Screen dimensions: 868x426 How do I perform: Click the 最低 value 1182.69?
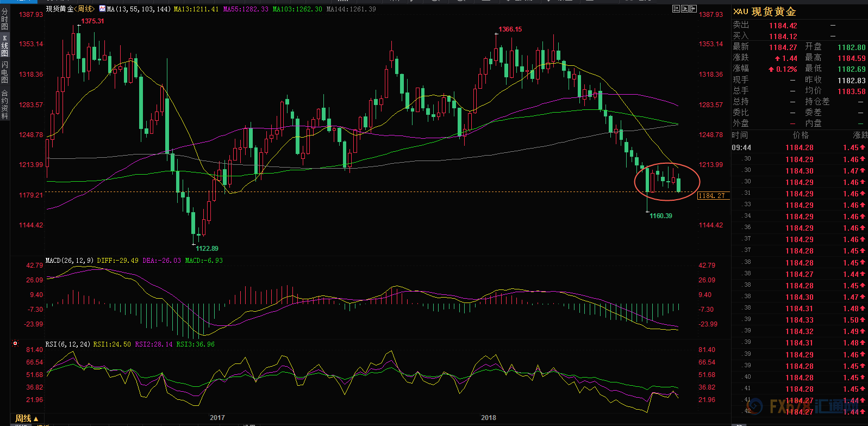pyautogui.click(x=852, y=69)
